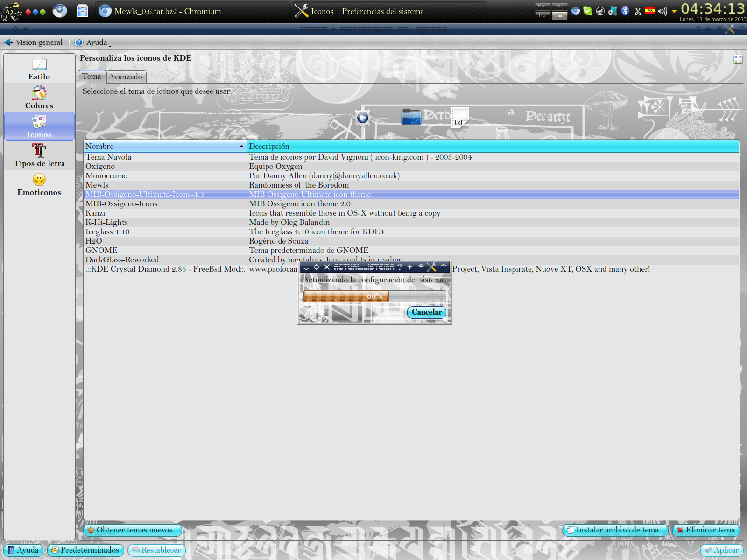Click the digital clock display
This screenshot has height=560, width=747.
click(x=713, y=9)
